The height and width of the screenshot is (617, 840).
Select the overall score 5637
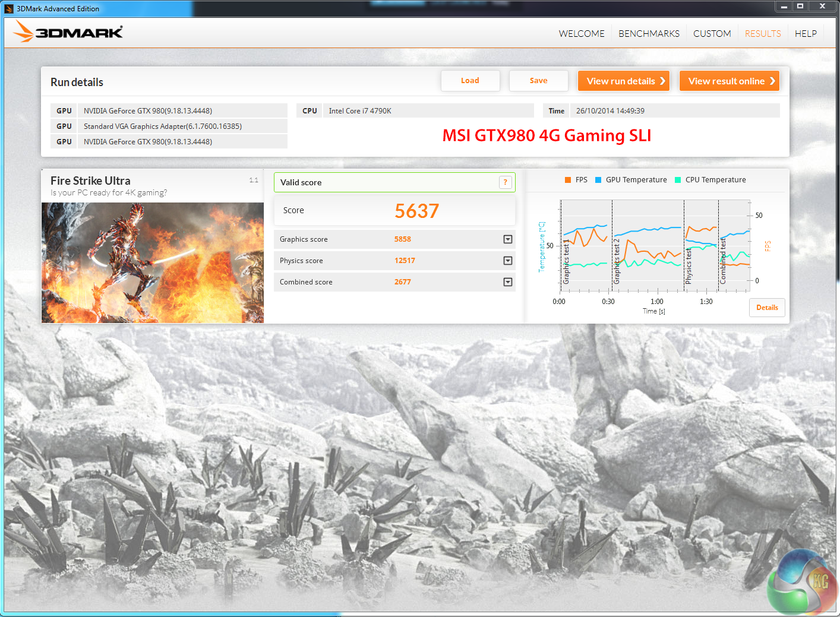tap(417, 211)
